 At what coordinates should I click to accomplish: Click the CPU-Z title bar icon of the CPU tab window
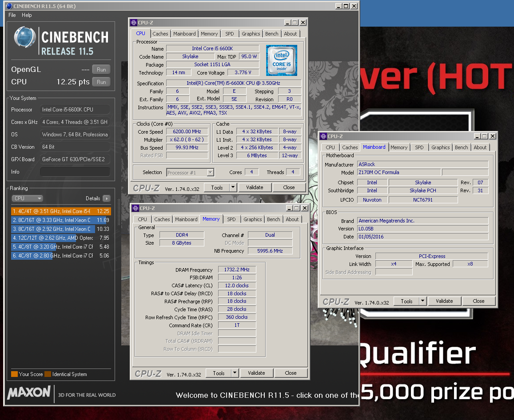(133, 23)
